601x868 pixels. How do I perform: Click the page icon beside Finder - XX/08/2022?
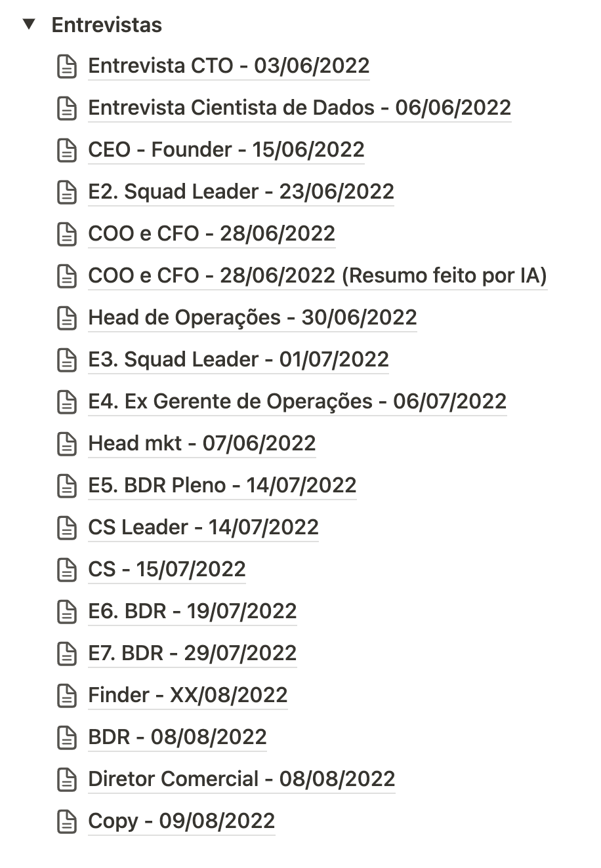coord(67,696)
